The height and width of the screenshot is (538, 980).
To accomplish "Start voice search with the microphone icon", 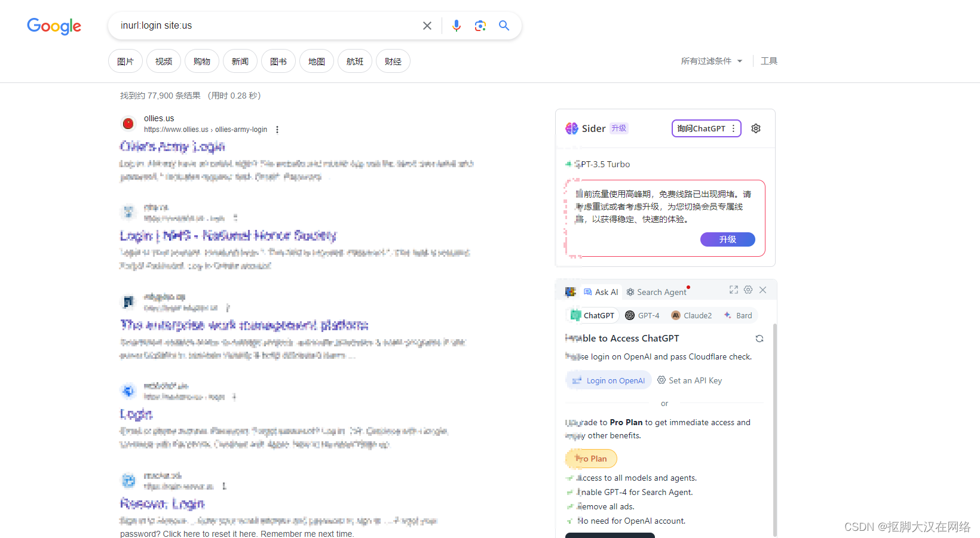I will 457,26.
